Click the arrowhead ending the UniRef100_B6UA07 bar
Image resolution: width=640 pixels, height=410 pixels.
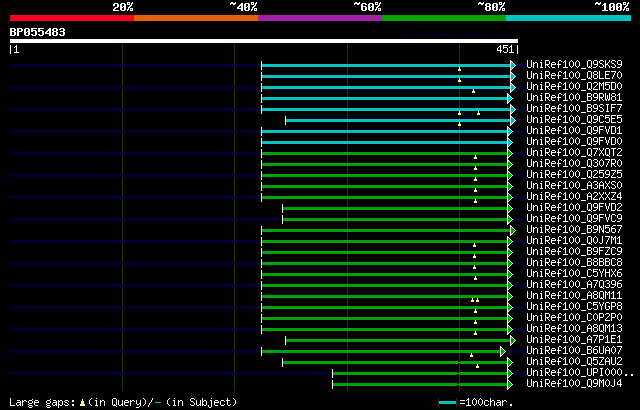(503, 352)
